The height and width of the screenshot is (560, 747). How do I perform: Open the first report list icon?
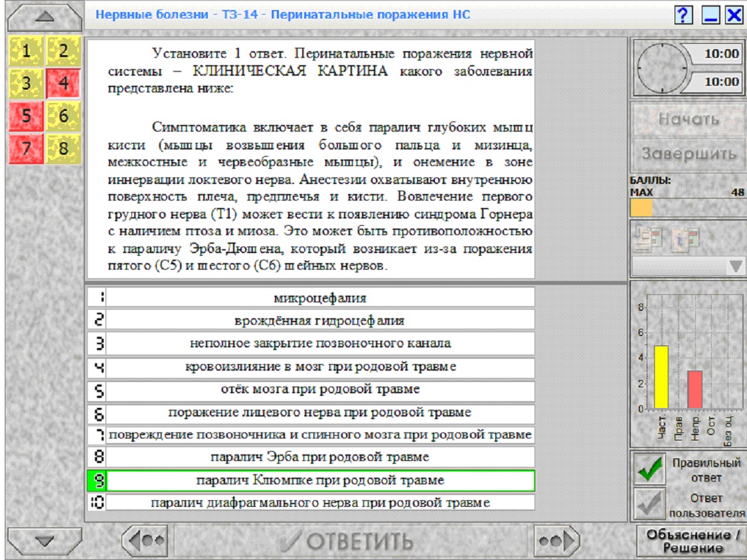[648, 237]
